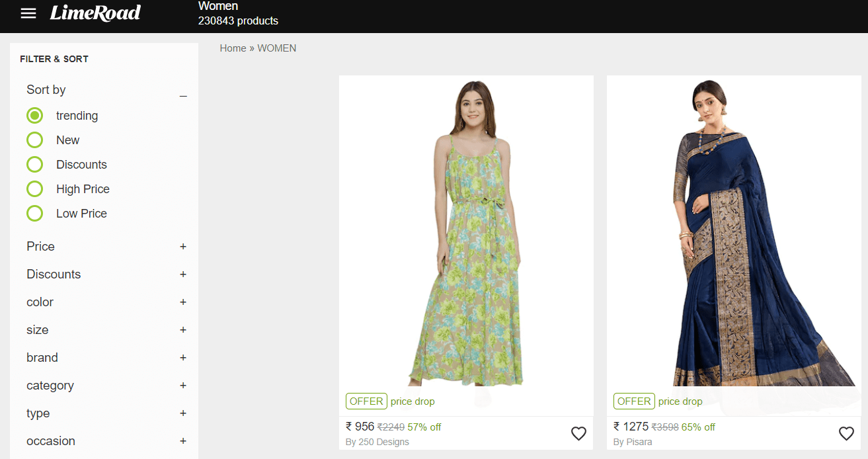Add the Pisara saree to wishlist
868x459 pixels.
click(x=846, y=433)
